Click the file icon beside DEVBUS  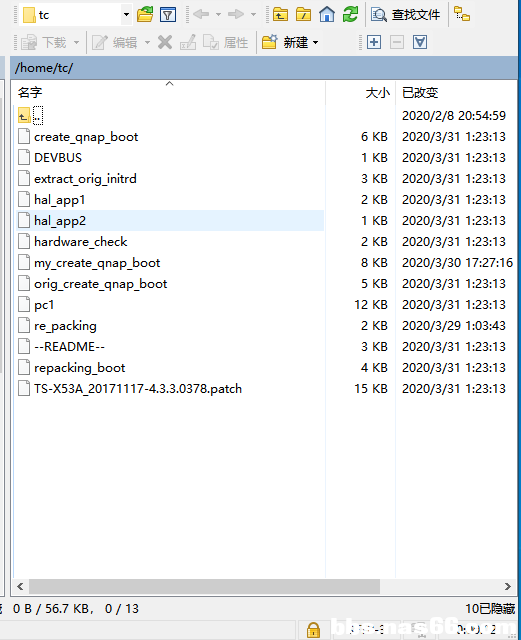point(24,158)
